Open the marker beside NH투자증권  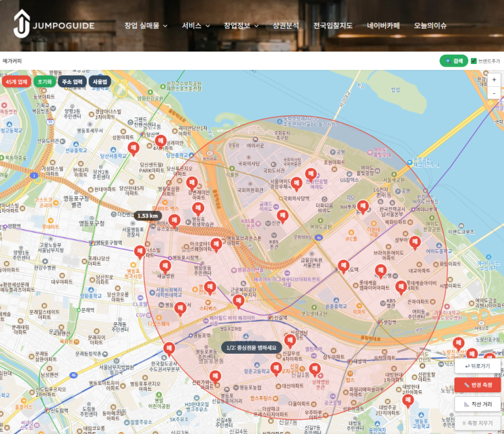click(x=363, y=207)
